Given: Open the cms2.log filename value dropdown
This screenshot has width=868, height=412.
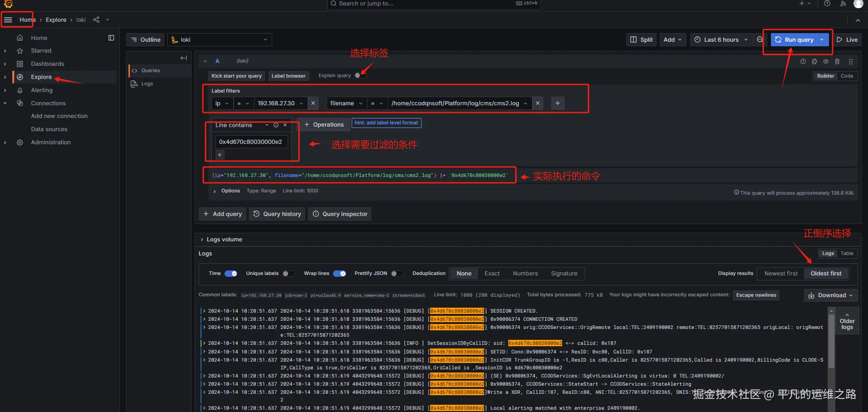Looking at the screenshot, I should click(x=460, y=103).
